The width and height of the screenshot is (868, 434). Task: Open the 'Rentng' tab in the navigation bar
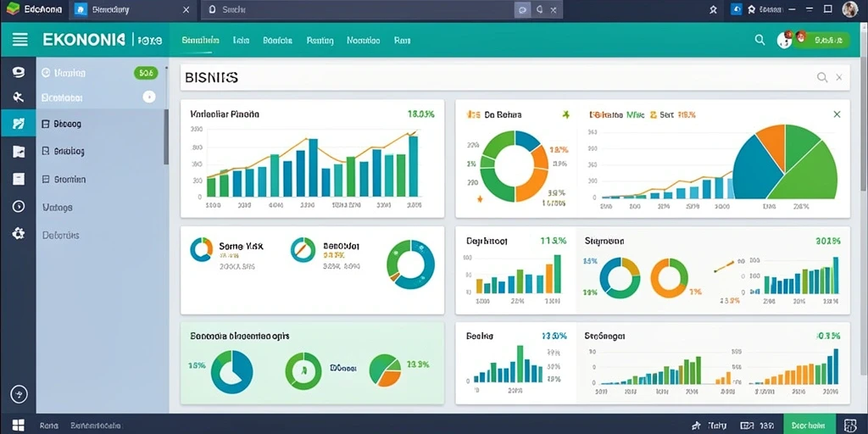[x=320, y=41]
